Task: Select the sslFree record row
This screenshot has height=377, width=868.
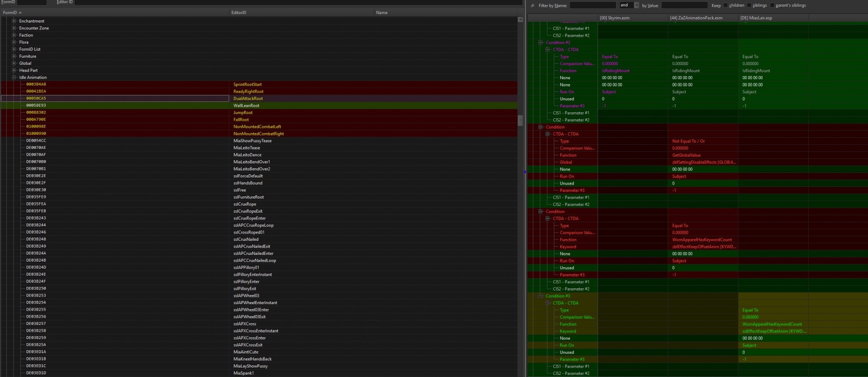Action: (x=259, y=190)
